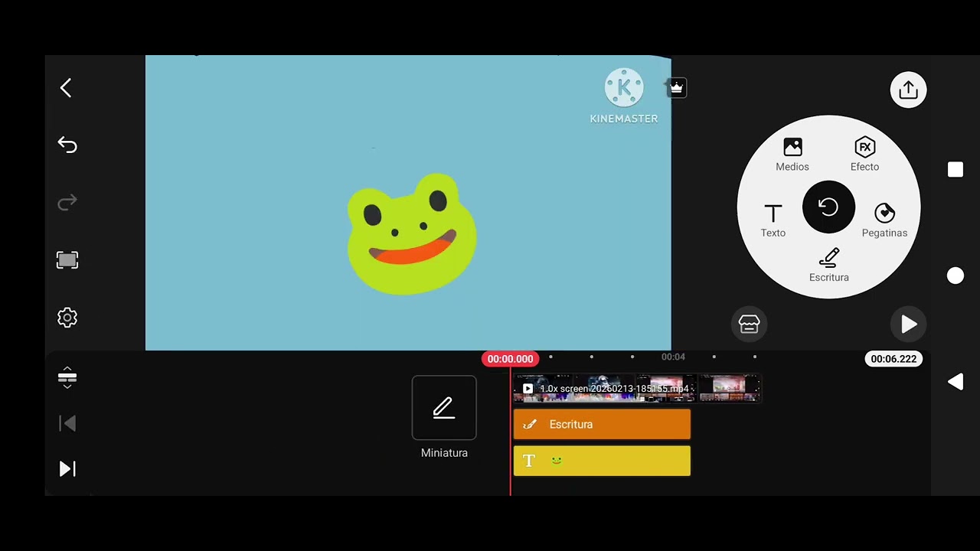Open project settings gear
The width and height of the screenshot is (980, 551).
(67, 318)
